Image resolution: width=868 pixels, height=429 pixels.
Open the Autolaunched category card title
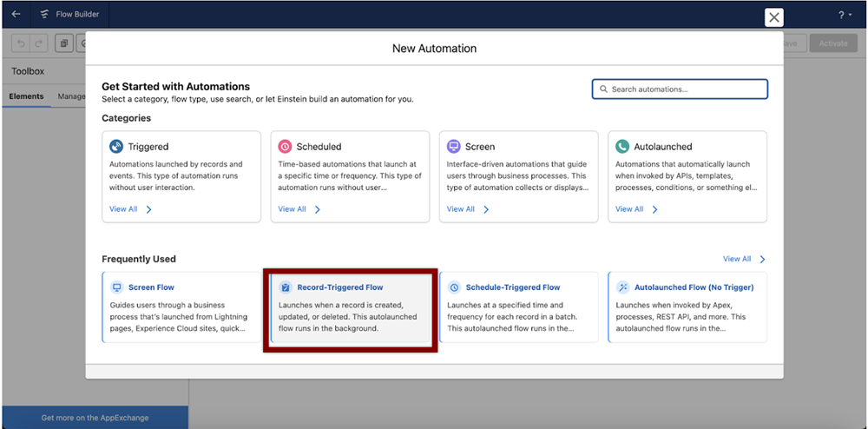tap(663, 147)
